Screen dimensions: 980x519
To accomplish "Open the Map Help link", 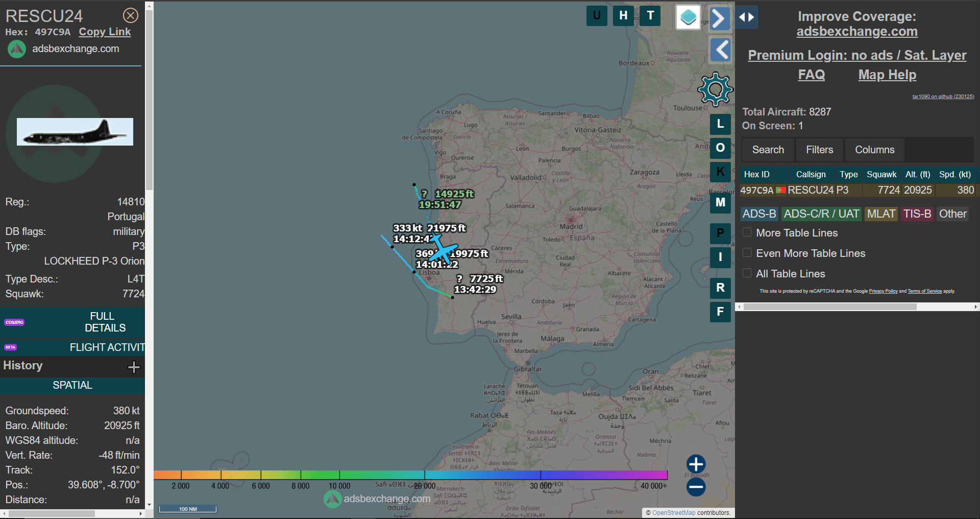I will pos(887,75).
